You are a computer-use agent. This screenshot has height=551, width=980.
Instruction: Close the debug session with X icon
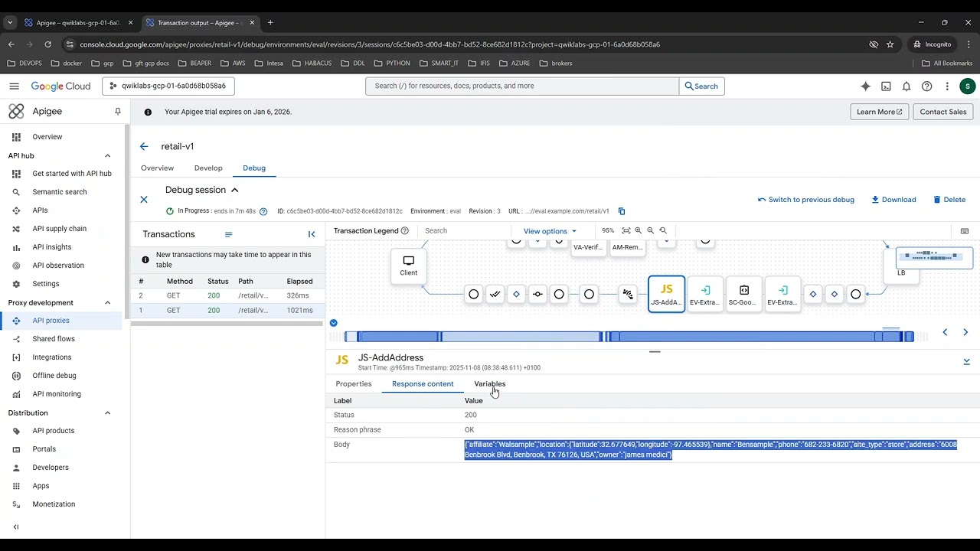click(x=144, y=200)
